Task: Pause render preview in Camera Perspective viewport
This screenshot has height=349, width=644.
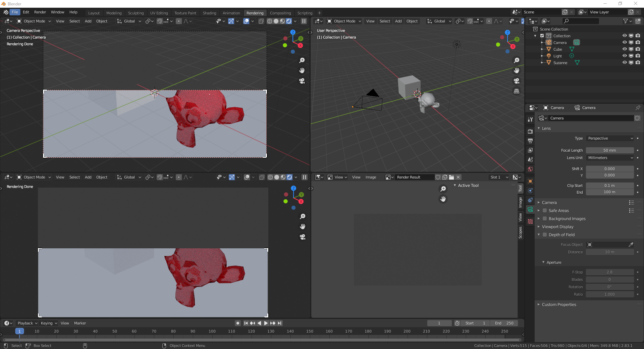Action: [x=304, y=21]
